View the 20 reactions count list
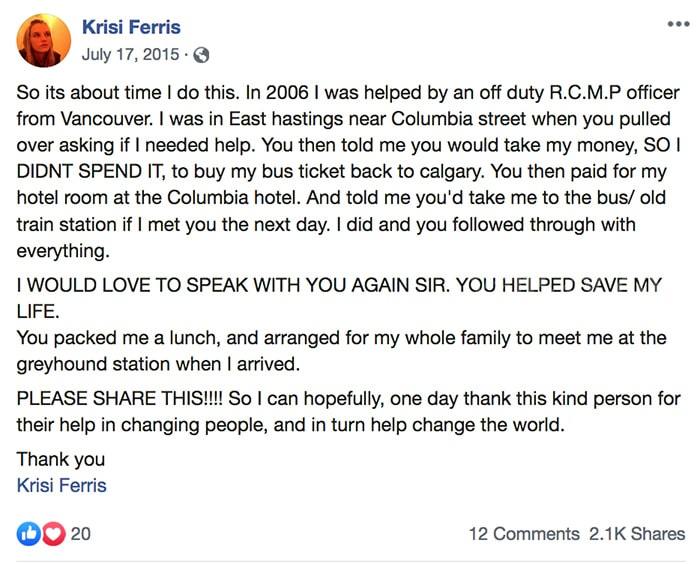 [x=81, y=534]
